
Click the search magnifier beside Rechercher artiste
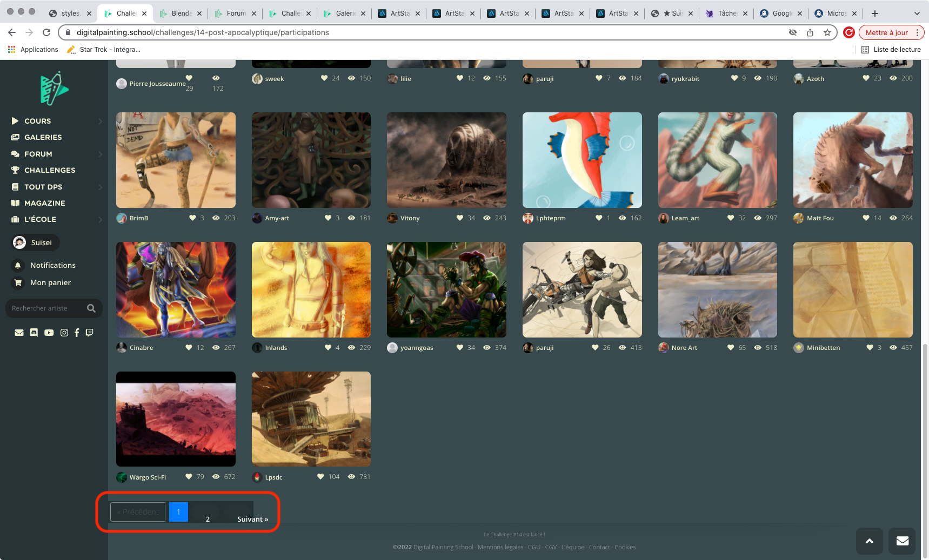(91, 308)
